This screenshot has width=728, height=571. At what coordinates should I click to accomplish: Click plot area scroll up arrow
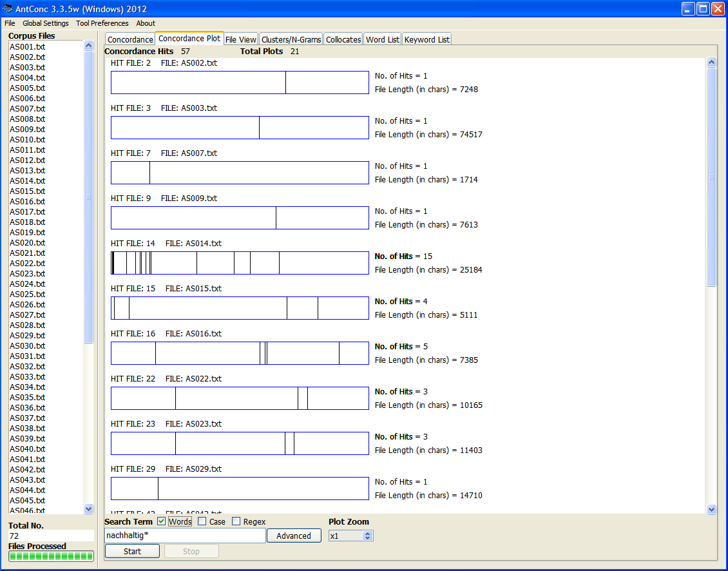(711, 63)
